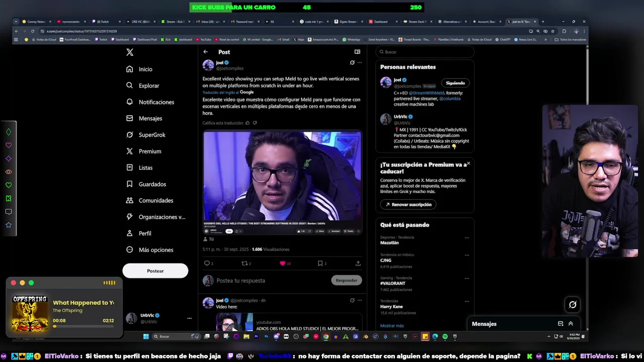Click Mostrar más under trends
Screen dimensions: 644x362
[x=392, y=326]
